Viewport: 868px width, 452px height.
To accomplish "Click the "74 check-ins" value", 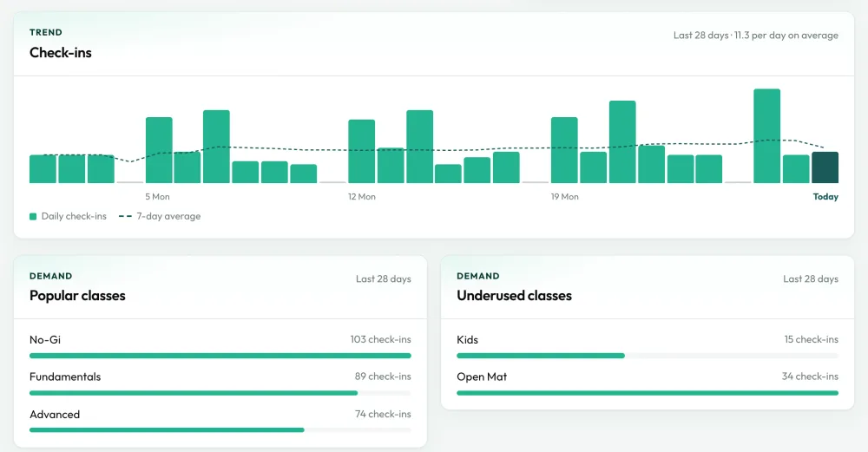I will click(383, 414).
